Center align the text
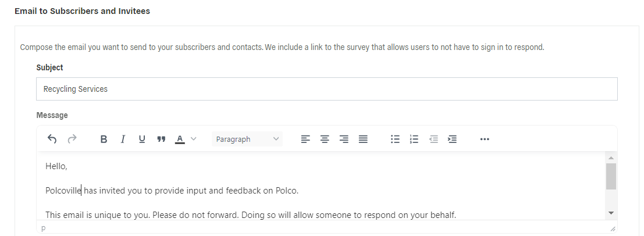The image size is (644, 236). pyautogui.click(x=325, y=139)
